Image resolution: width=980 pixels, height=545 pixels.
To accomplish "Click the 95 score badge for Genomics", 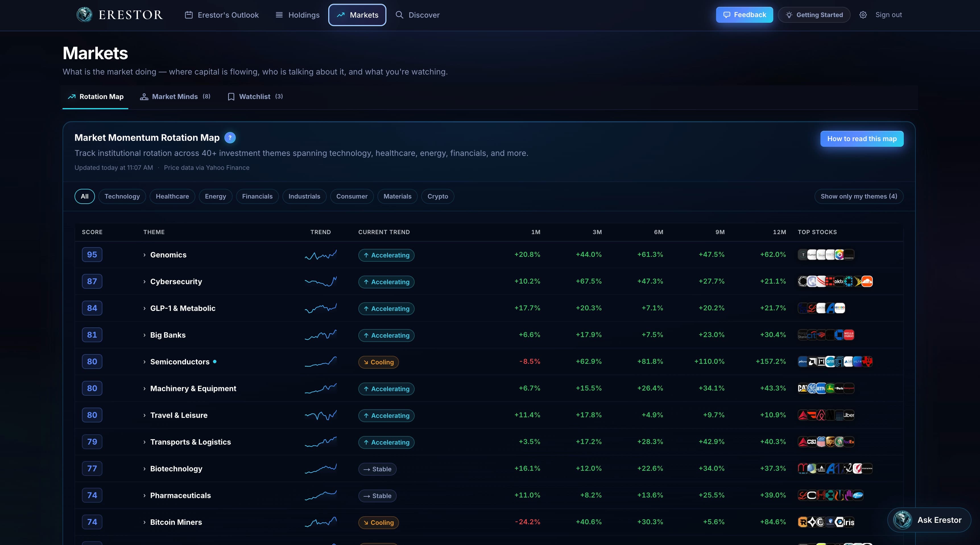I will tap(92, 255).
